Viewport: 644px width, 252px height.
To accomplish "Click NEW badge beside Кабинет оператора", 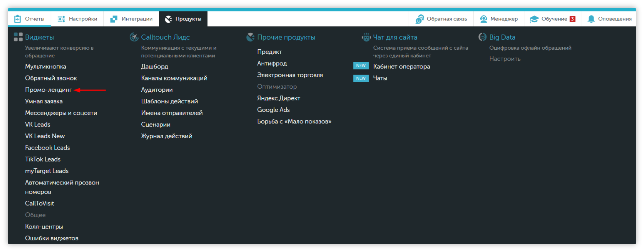I will (x=361, y=65).
